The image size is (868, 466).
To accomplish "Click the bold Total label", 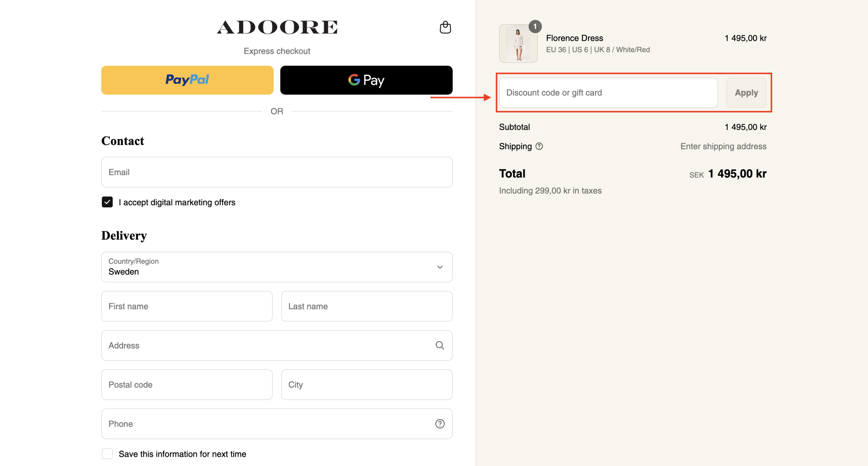I will pyautogui.click(x=512, y=174).
